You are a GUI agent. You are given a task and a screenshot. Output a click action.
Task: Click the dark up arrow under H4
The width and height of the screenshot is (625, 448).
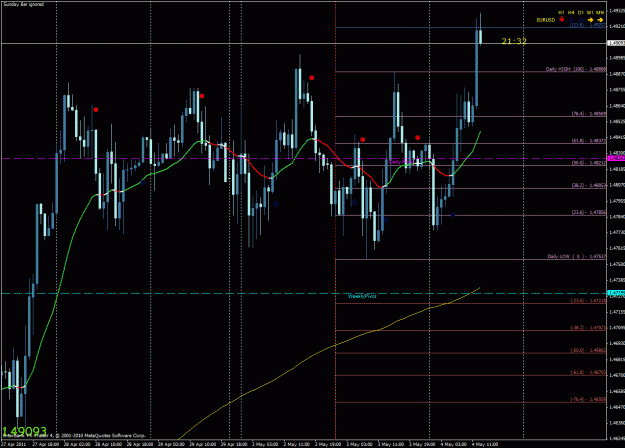[571, 19]
